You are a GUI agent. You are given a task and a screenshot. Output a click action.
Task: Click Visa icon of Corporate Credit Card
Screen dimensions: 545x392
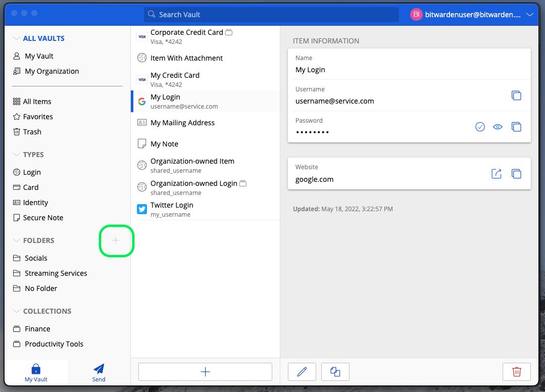[x=142, y=36]
